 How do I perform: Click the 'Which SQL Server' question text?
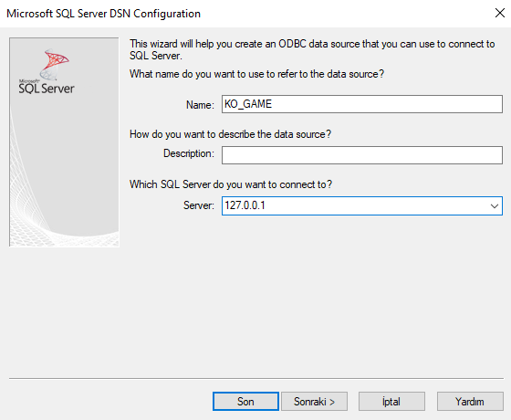point(231,184)
